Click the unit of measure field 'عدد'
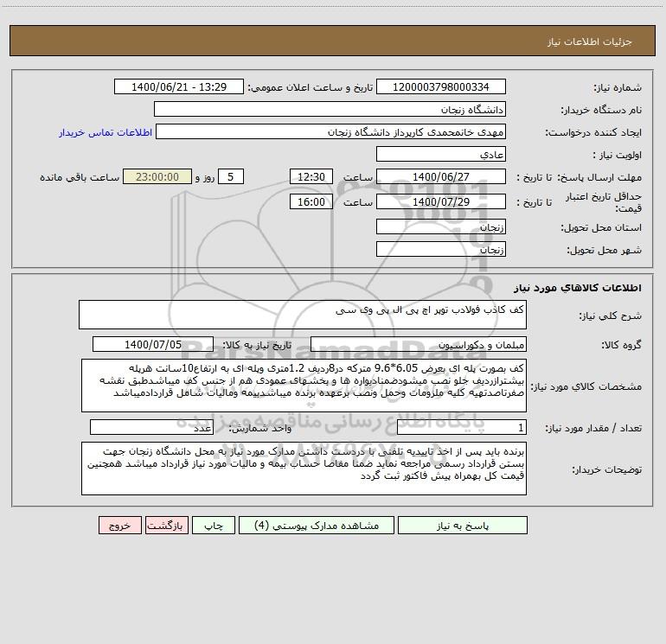Screen dimensions: 666x644 click(151, 428)
